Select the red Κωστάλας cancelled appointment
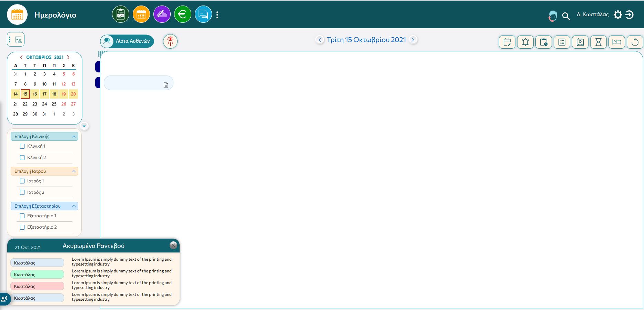644x310 pixels. [x=37, y=286]
